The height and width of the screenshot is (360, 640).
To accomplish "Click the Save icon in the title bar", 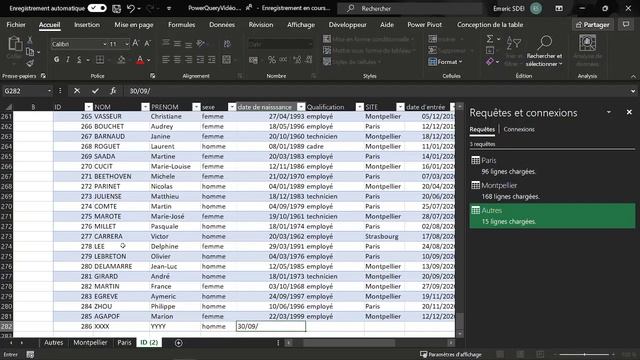I will [116, 8].
